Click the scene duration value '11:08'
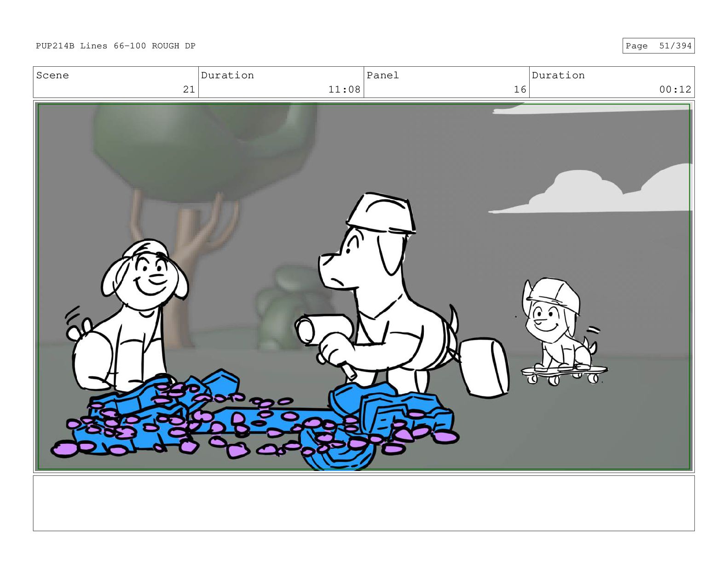Viewport: 728px width, 564px height. pos(344,89)
